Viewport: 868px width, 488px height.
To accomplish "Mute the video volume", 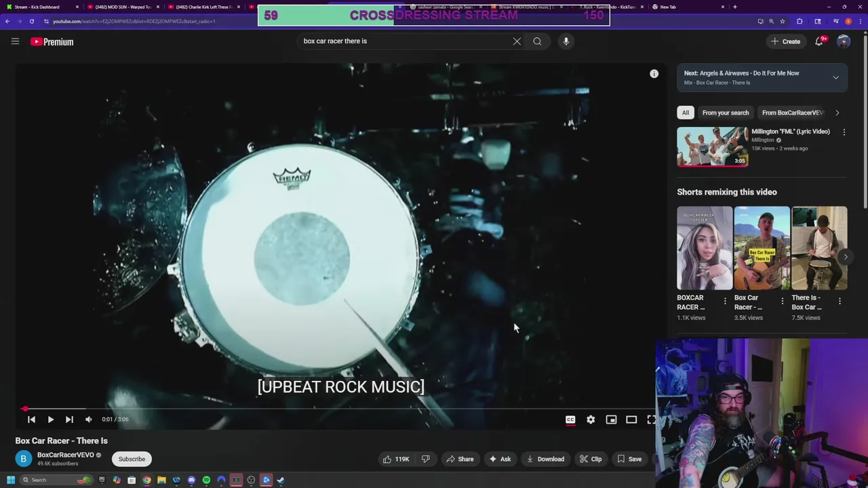I will pyautogui.click(x=88, y=420).
